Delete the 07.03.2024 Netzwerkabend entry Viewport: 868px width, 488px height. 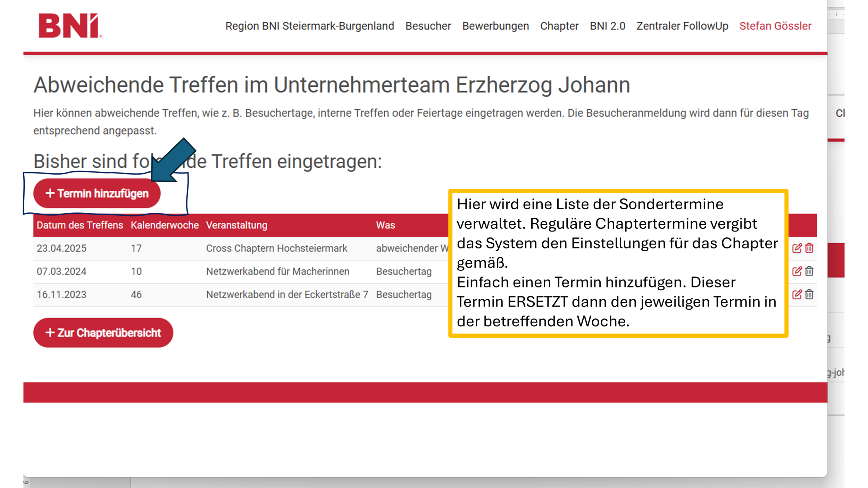[809, 271]
